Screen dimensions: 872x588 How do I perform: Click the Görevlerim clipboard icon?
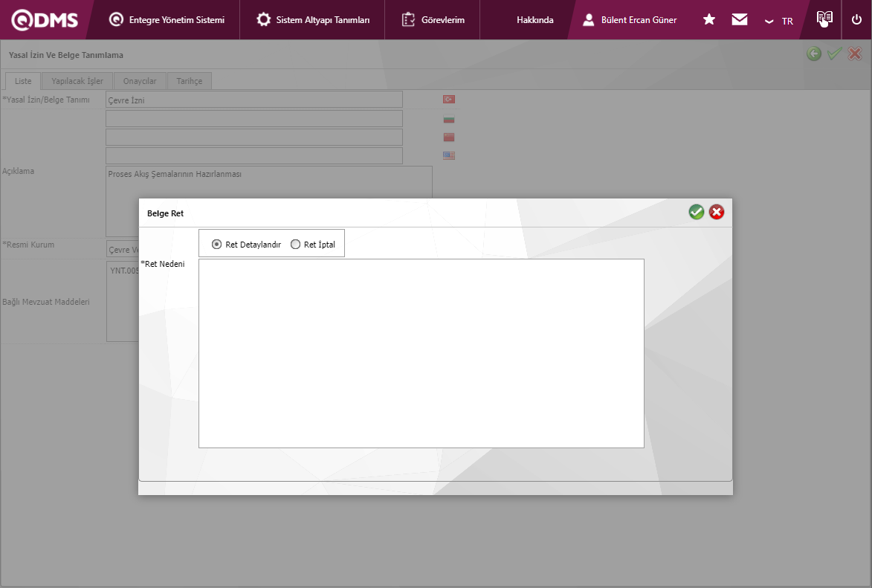tap(408, 19)
